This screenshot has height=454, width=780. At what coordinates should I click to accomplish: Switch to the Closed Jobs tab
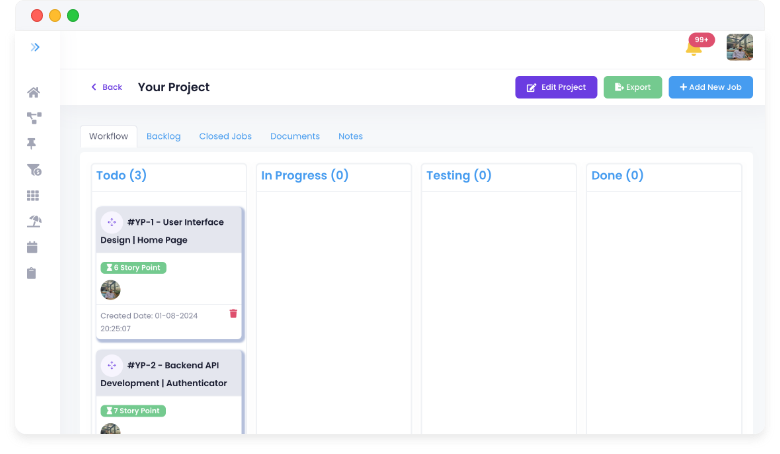[x=225, y=136]
